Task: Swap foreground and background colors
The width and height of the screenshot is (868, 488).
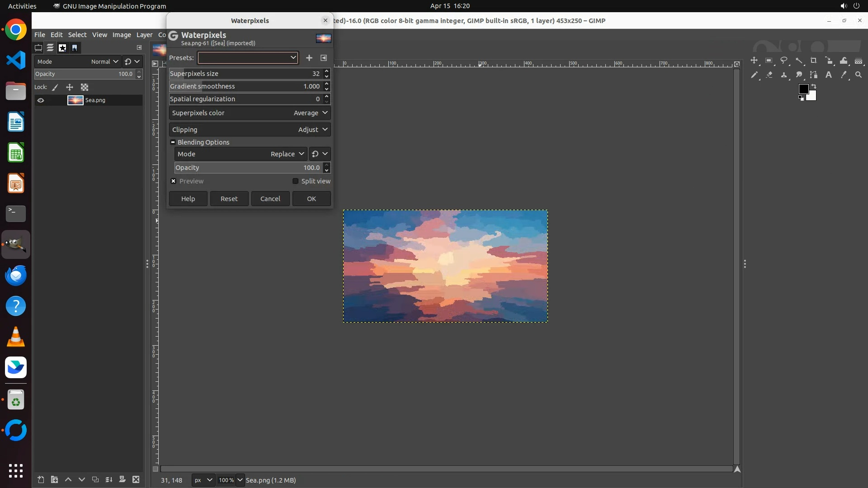Action: click(814, 86)
